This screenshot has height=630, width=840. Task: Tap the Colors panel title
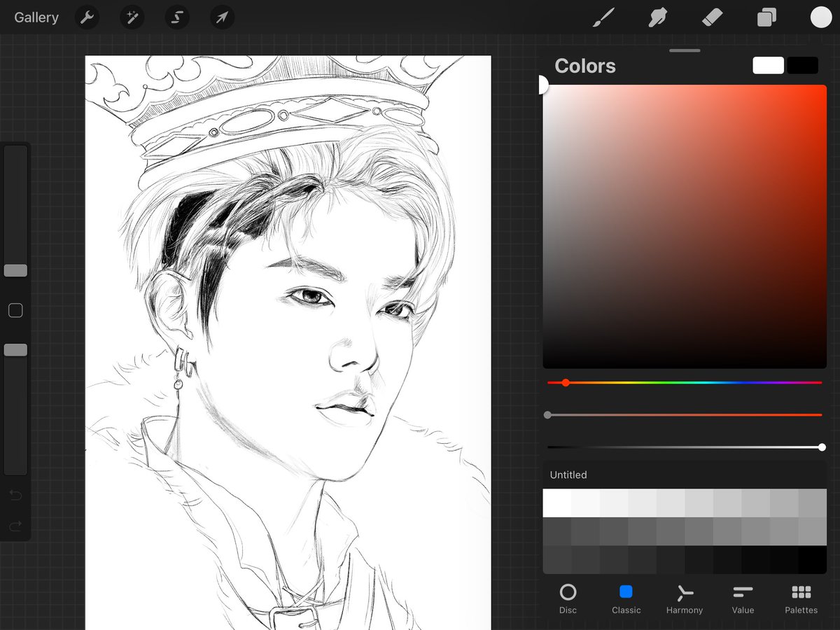coord(585,66)
